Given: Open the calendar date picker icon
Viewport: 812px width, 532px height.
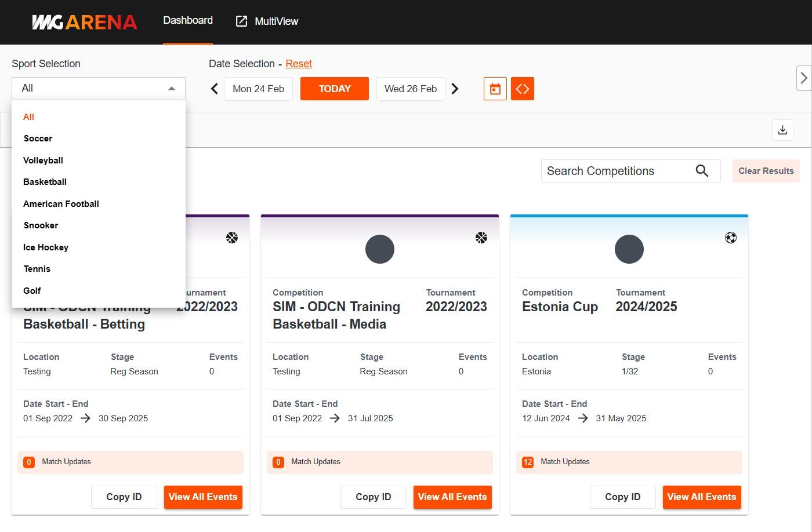Looking at the screenshot, I should [x=495, y=89].
